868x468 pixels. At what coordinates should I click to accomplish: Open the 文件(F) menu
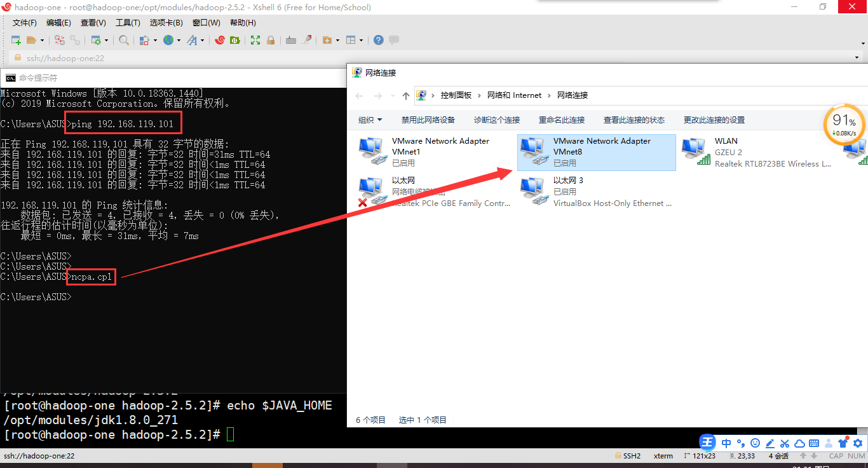pos(25,23)
